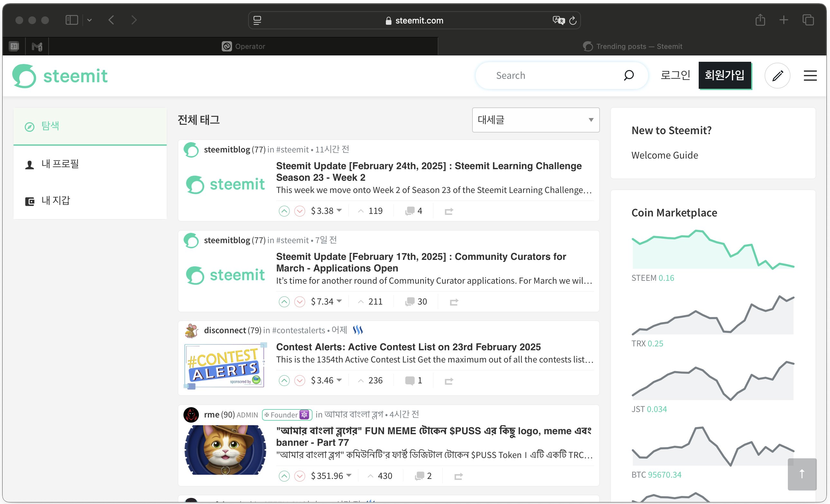Switch to the Gmail browser tab
The image size is (830, 504).
click(37, 46)
